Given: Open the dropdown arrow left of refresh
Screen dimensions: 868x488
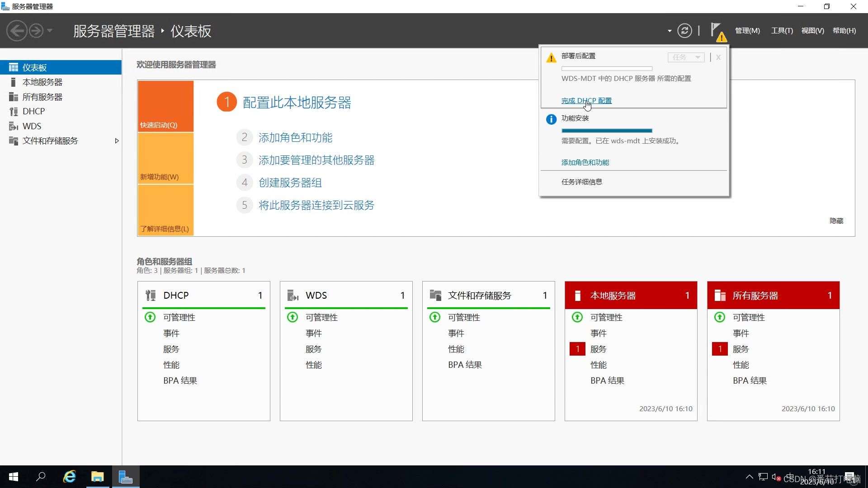Looking at the screenshot, I should [x=670, y=31].
